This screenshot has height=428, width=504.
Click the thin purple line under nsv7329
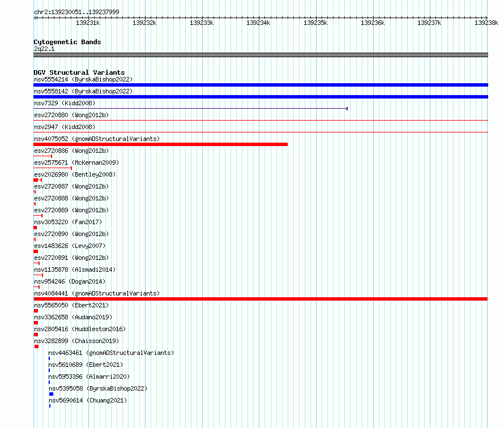pos(191,109)
